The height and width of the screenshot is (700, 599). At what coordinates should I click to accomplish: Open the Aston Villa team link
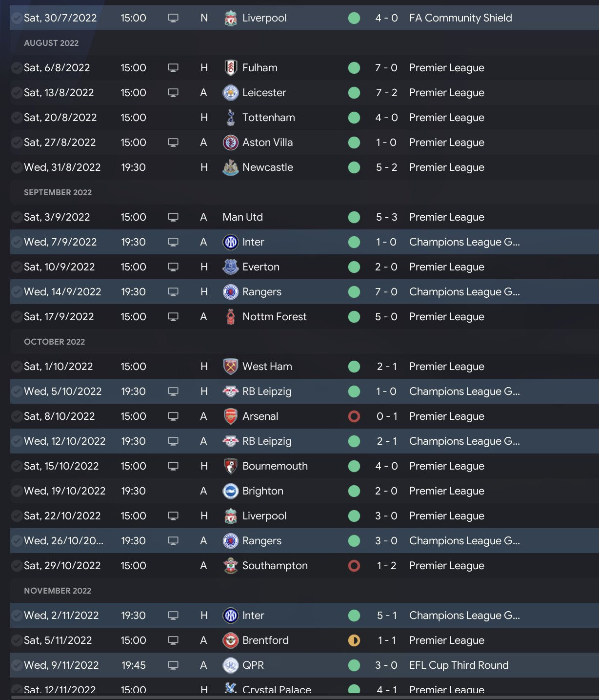click(x=267, y=143)
